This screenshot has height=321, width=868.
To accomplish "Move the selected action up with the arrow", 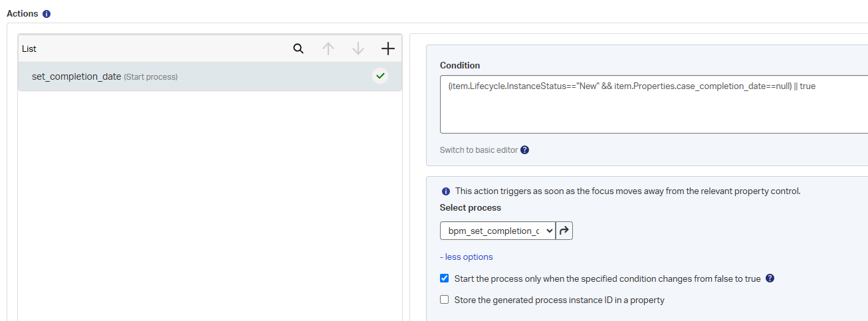I will click(x=328, y=49).
